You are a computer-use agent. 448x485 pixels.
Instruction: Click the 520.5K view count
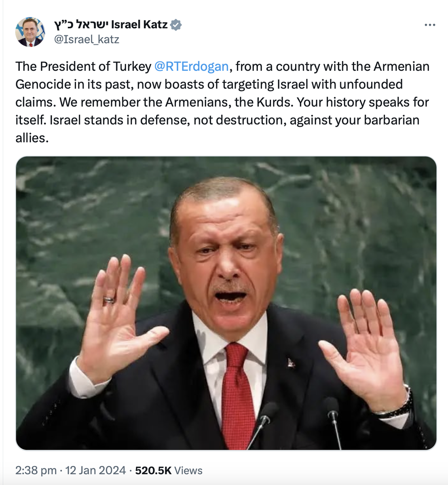pyautogui.click(x=153, y=470)
